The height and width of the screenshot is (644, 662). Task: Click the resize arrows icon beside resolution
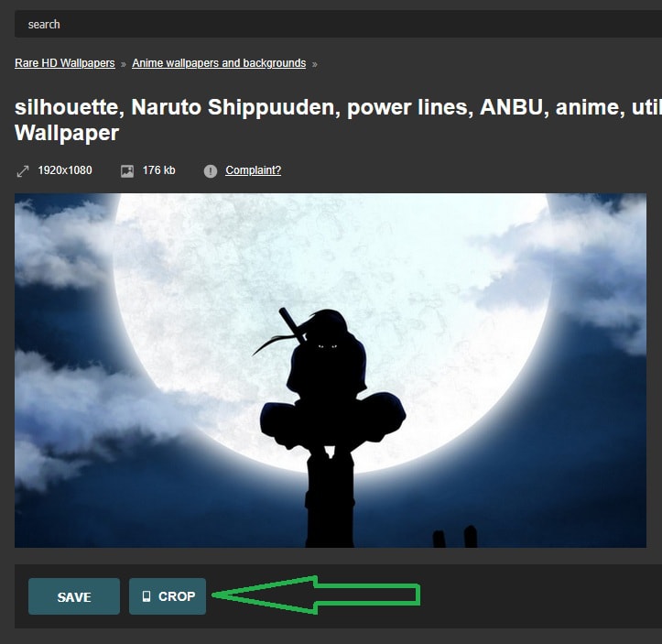(23, 171)
